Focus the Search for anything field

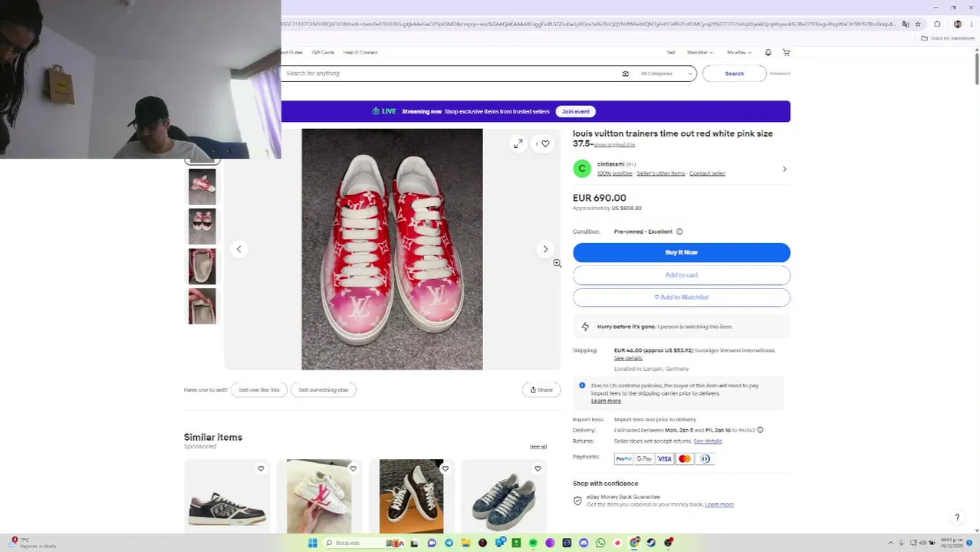click(x=452, y=74)
